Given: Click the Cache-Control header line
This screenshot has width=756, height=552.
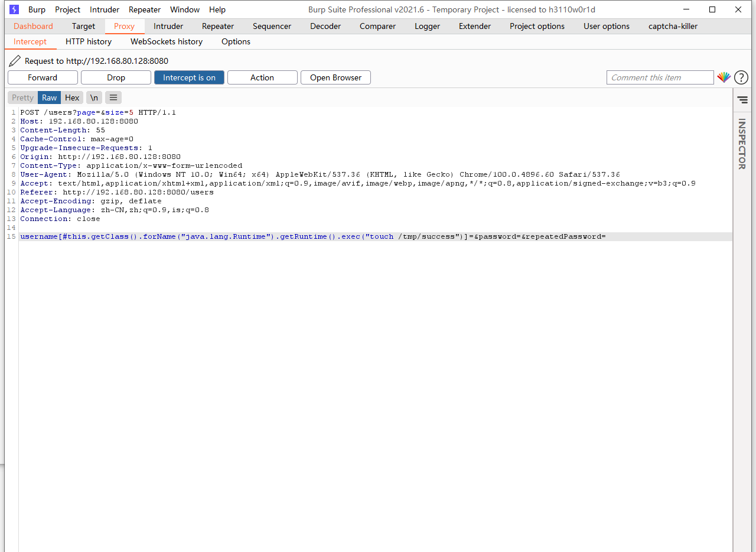Looking at the screenshot, I should [x=77, y=139].
